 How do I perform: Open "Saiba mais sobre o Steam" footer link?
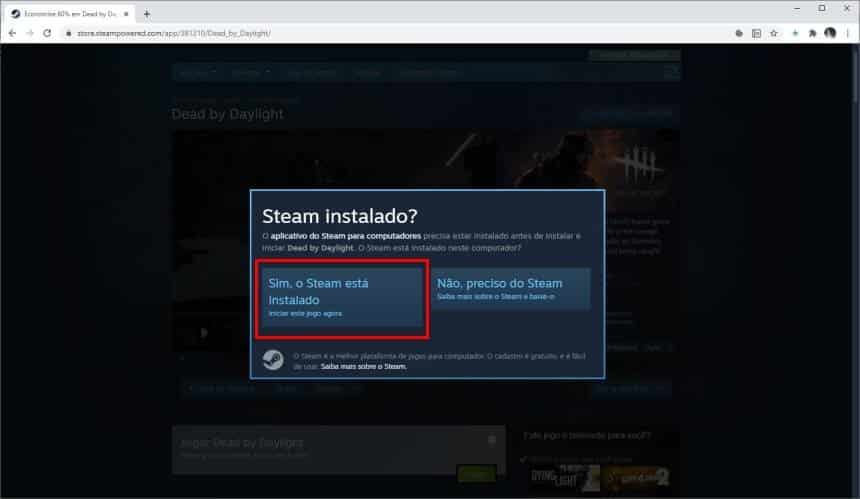click(x=364, y=366)
